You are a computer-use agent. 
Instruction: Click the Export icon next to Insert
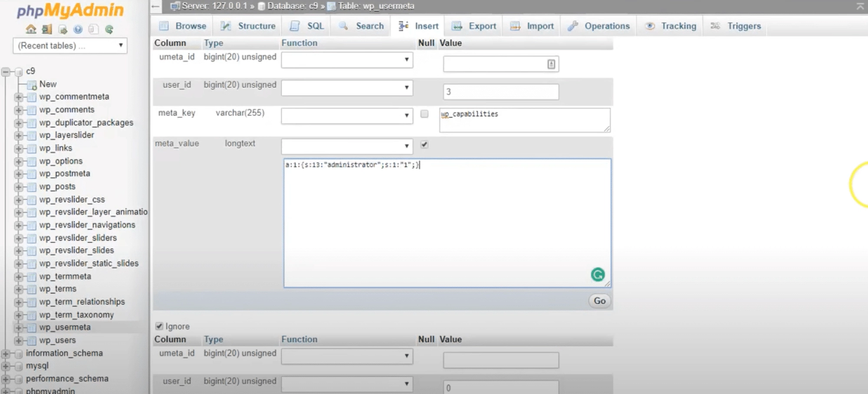pyautogui.click(x=458, y=26)
